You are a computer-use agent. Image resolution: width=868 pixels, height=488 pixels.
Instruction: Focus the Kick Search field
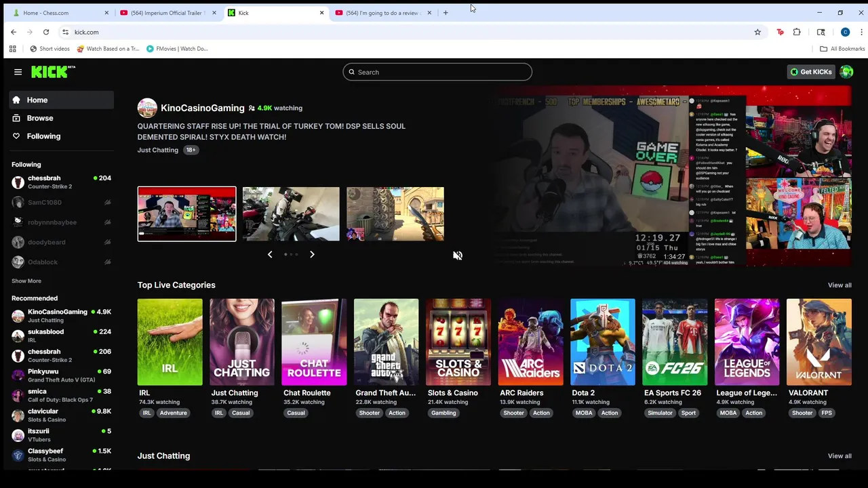coord(437,72)
